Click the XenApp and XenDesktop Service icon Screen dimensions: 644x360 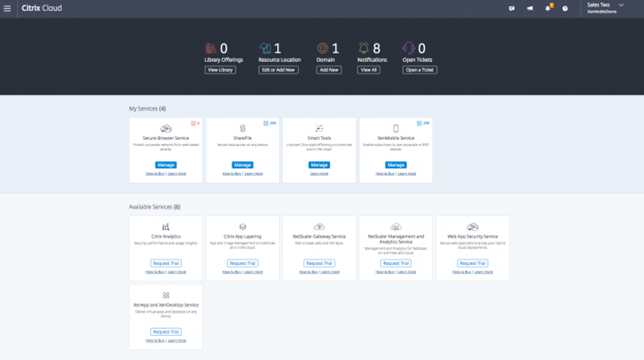click(x=166, y=295)
